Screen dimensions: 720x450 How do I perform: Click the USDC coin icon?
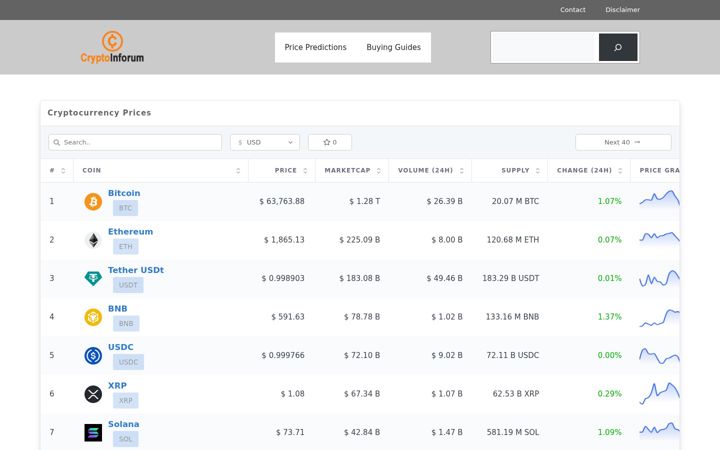[93, 355]
